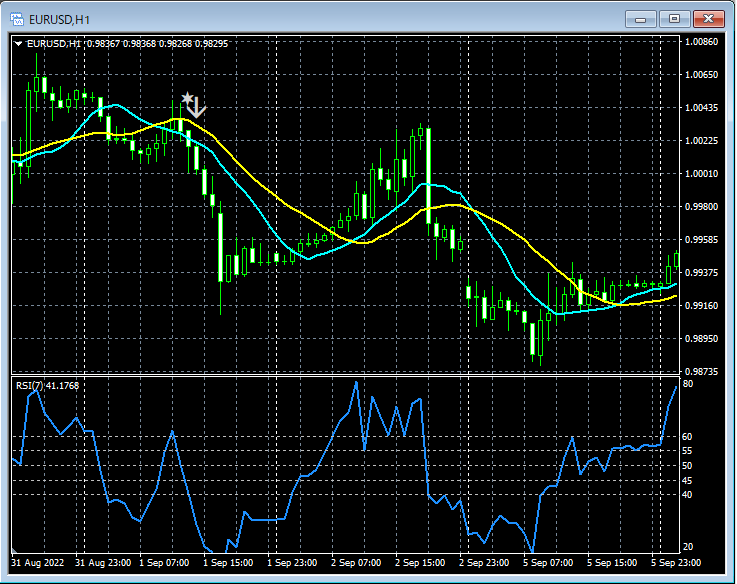This screenshot has width=737, height=584.
Task: Click the 5 Sep 23:00 time axis label
Action: [676, 563]
